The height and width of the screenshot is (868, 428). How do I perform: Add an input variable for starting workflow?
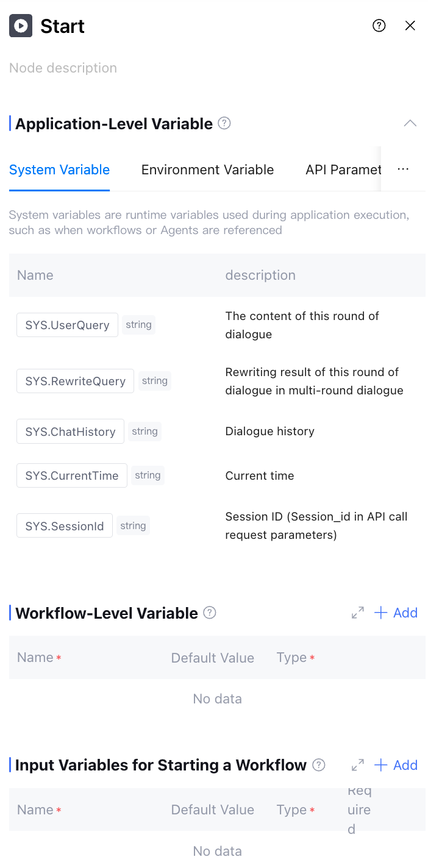click(x=396, y=765)
